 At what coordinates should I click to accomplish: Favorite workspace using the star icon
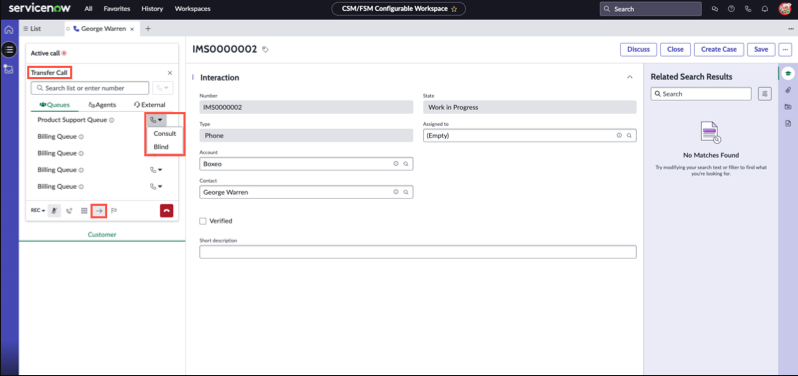(454, 9)
